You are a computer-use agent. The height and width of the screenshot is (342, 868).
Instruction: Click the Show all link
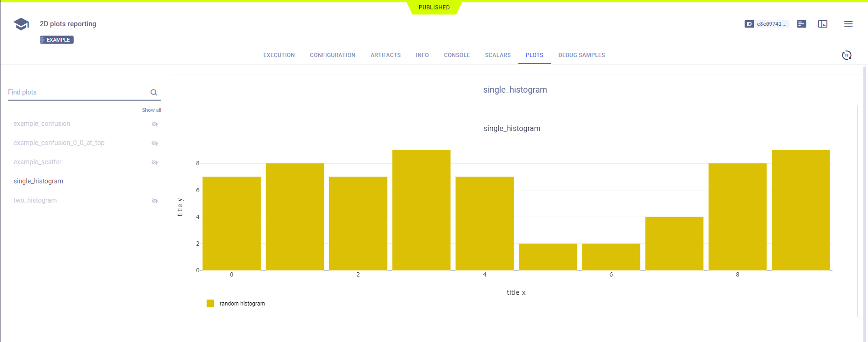point(151,110)
